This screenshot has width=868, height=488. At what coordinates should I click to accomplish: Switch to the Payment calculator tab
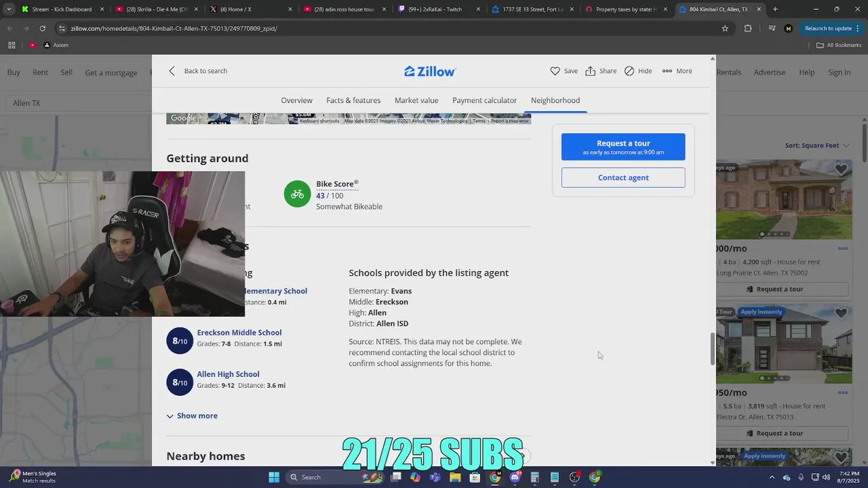pyautogui.click(x=484, y=100)
